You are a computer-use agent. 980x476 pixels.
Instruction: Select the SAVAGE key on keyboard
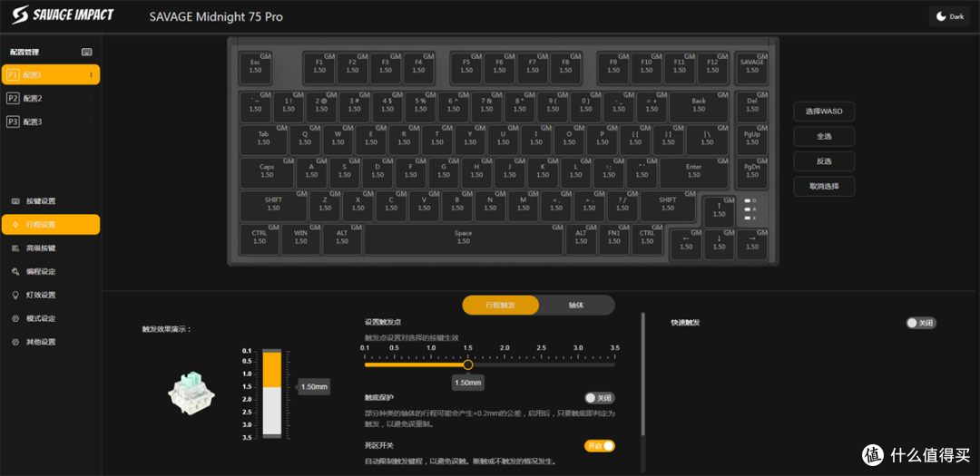click(752, 67)
